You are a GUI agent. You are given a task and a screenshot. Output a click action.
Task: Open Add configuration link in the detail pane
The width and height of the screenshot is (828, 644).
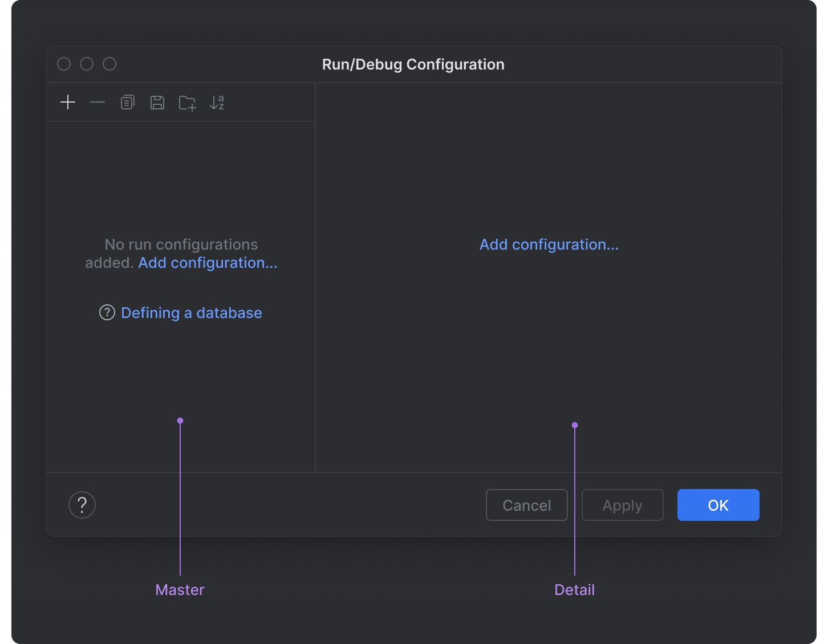[x=549, y=244]
